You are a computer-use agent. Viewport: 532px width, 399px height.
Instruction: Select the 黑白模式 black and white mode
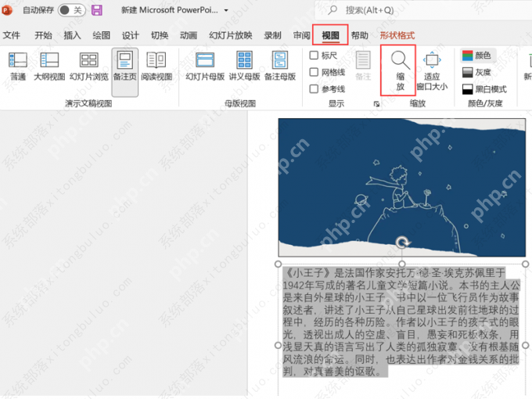point(484,89)
